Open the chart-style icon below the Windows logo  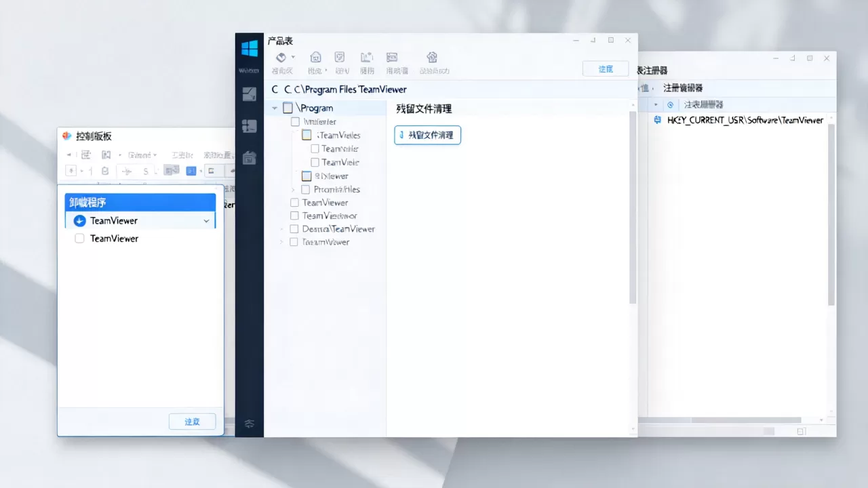(x=250, y=94)
